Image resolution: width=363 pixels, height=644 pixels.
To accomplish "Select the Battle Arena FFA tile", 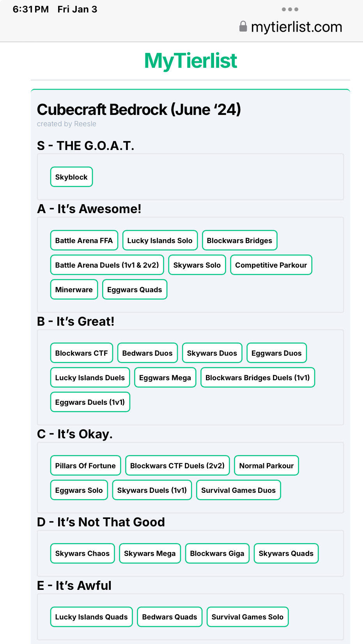I will pos(84,240).
